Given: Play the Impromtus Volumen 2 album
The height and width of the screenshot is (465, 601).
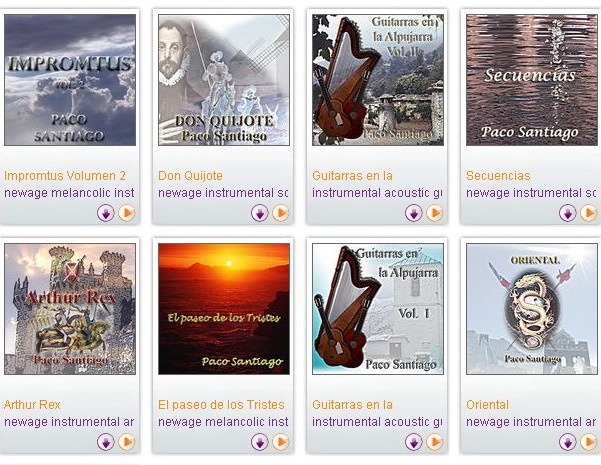Looking at the screenshot, I should click(127, 213).
